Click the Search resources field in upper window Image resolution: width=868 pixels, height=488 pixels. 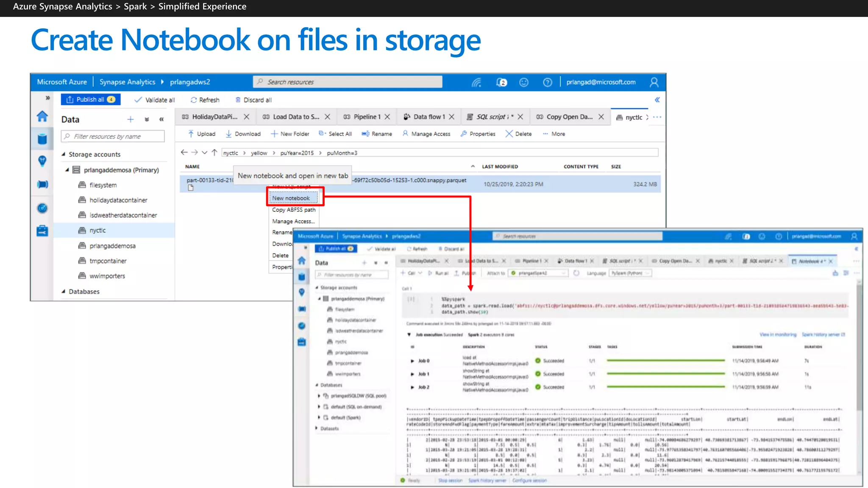pyautogui.click(x=348, y=82)
